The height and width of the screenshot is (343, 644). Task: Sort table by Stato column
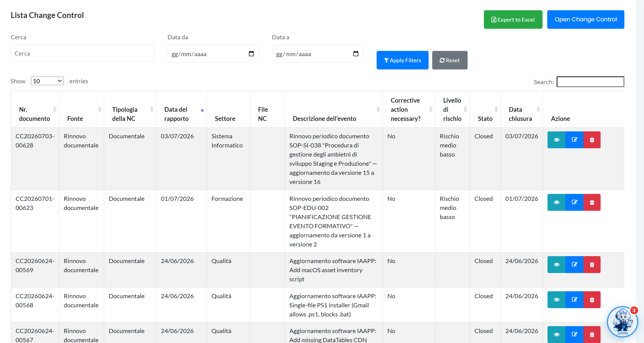coord(485,109)
